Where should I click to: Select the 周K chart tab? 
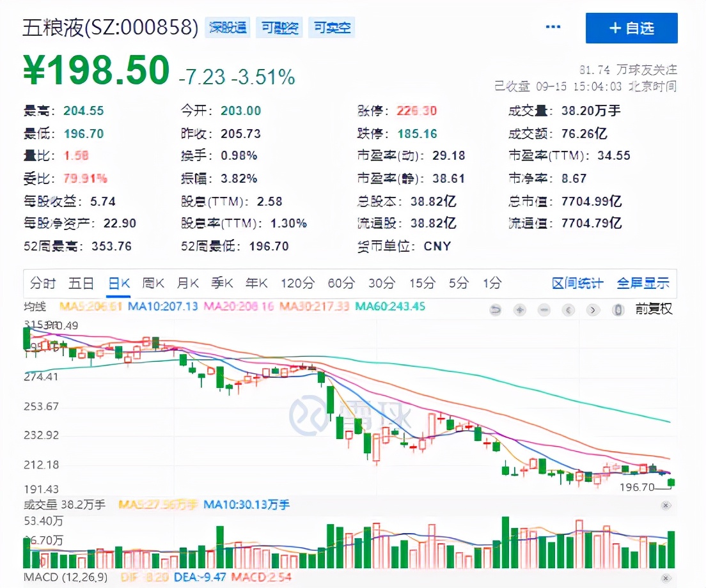(153, 283)
